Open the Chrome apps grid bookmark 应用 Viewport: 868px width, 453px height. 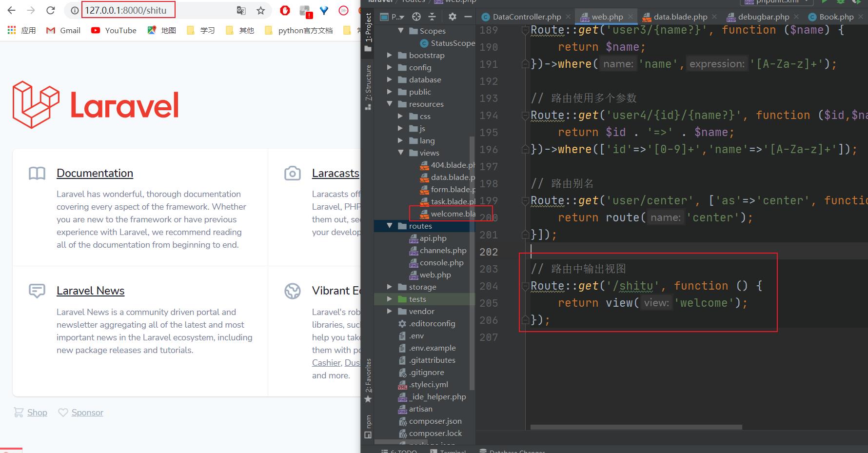tap(22, 30)
